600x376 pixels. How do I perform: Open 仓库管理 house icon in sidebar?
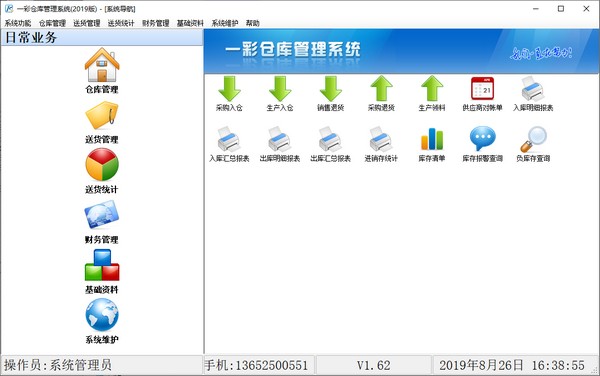[102, 65]
